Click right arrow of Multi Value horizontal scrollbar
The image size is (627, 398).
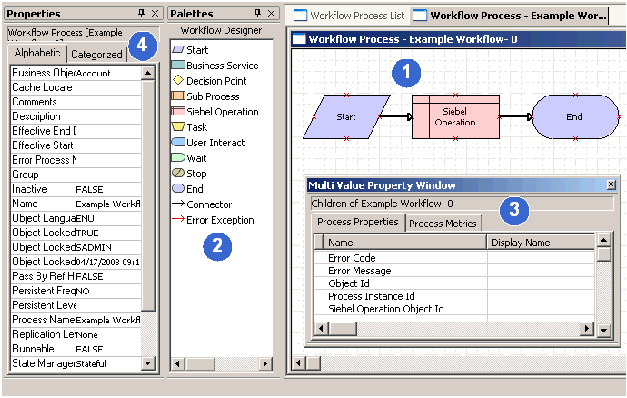(x=587, y=329)
